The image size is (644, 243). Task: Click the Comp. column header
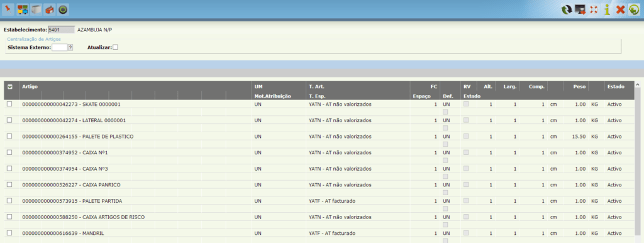coord(537,87)
